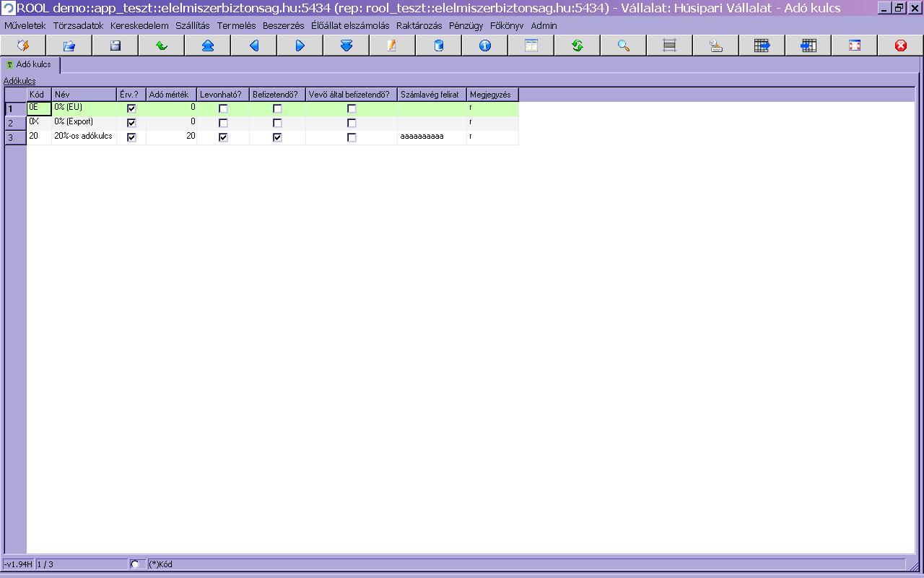Click Adó mérték value 20 cell
Screen dimensions: 924x578
click(x=171, y=137)
